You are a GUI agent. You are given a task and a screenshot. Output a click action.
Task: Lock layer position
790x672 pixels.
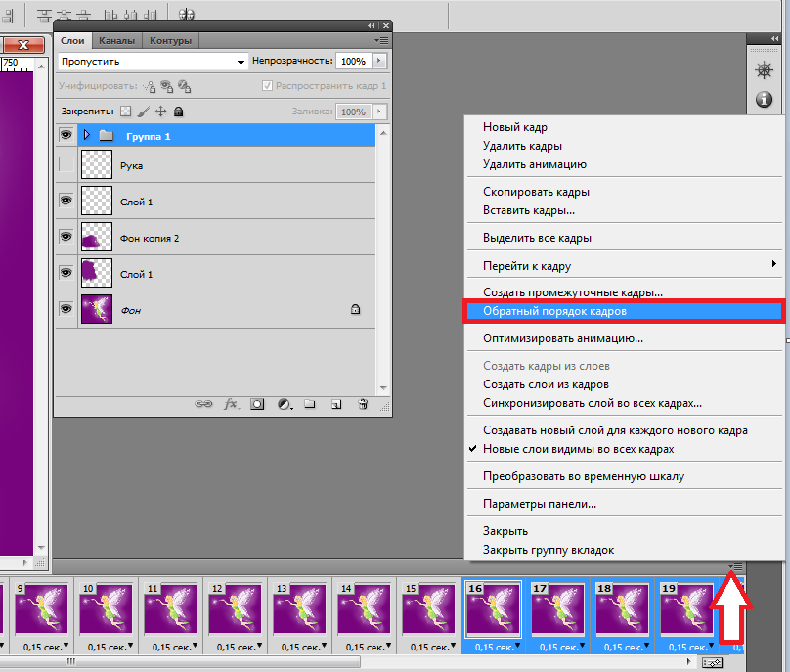coord(160,112)
